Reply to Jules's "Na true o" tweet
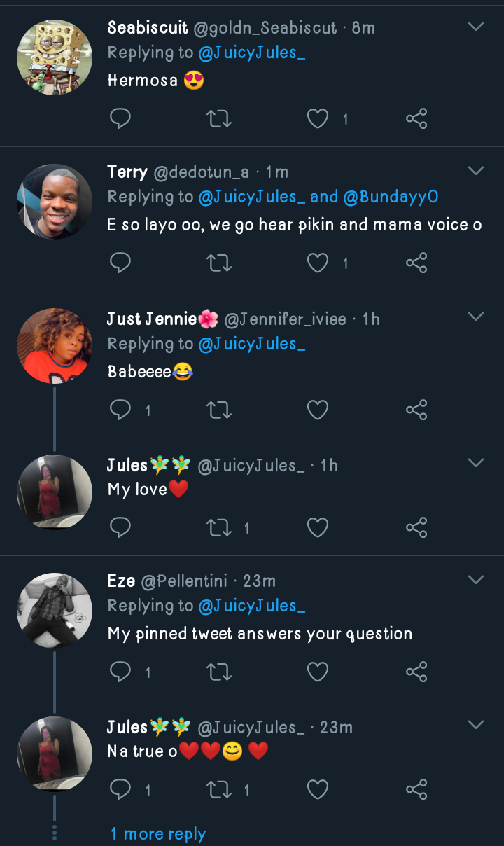This screenshot has width=504, height=846. pos(120,790)
